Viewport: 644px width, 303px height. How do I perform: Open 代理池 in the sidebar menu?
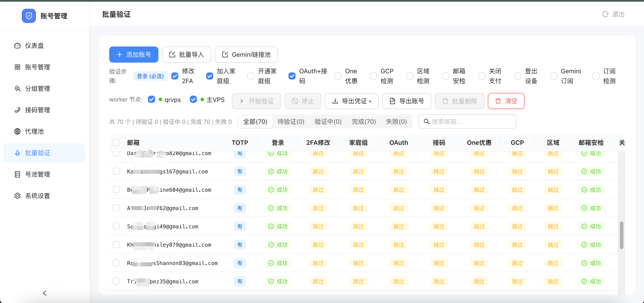pyautogui.click(x=45, y=132)
